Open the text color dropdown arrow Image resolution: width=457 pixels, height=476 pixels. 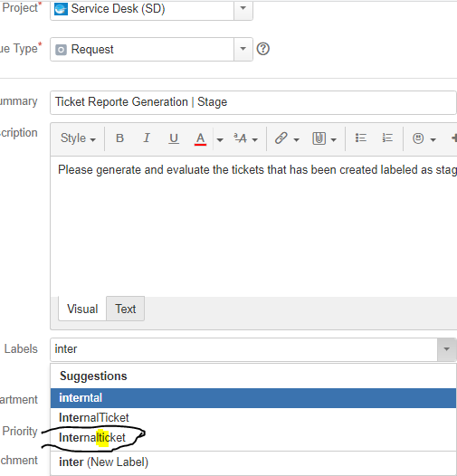(x=220, y=139)
